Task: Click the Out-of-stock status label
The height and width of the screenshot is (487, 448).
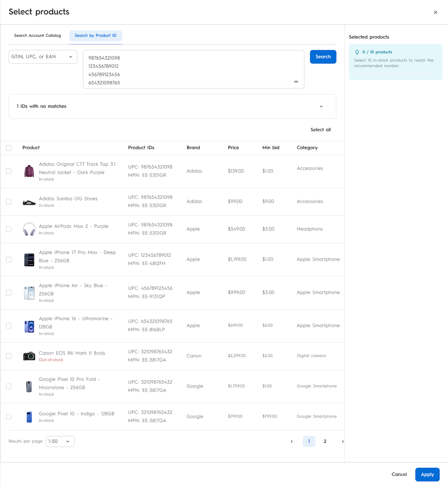Action: [x=51, y=360]
